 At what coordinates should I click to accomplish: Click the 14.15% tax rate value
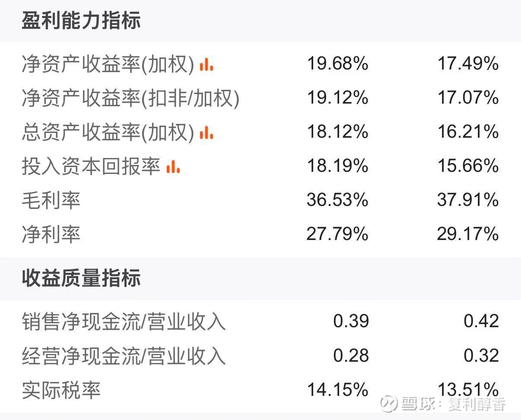[x=337, y=390]
